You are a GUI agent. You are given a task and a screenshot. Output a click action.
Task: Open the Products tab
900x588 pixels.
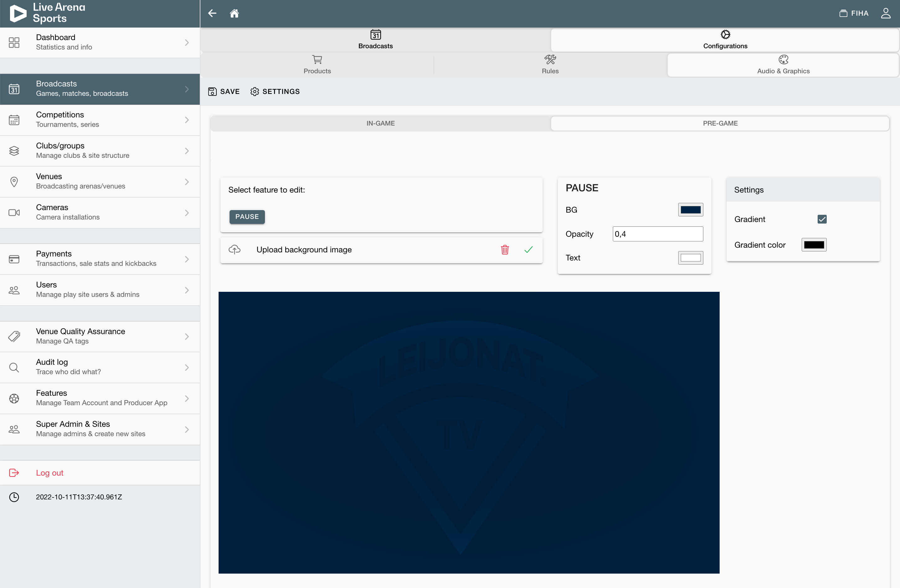click(x=317, y=65)
